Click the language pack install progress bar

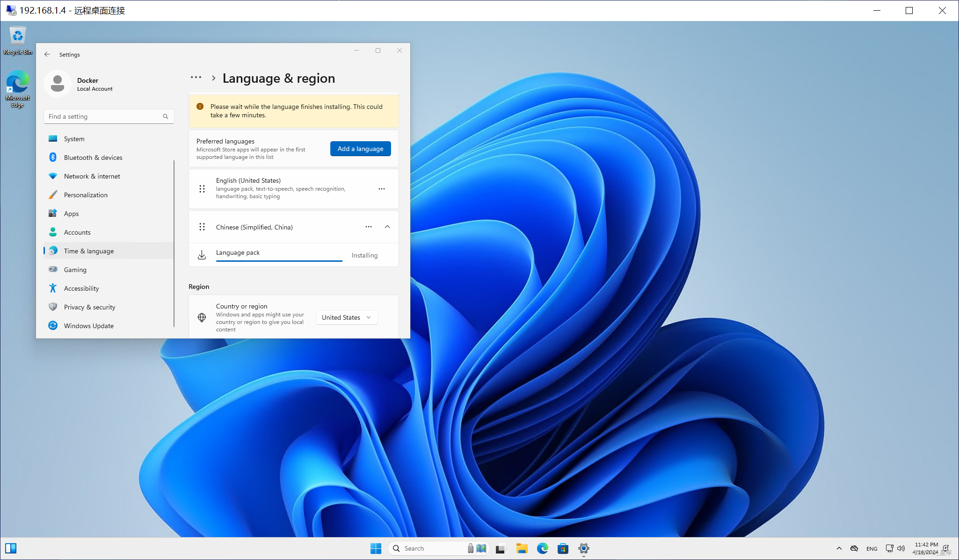[279, 260]
